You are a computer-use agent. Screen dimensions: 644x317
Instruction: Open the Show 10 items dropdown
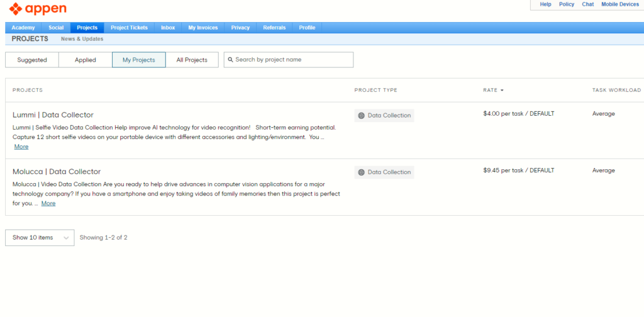(40, 238)
